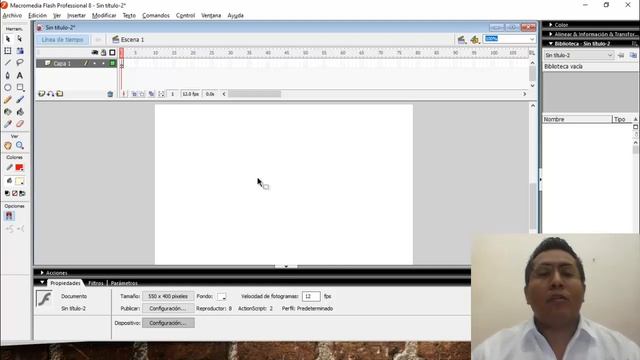Screen dimensions: 640x360
Task: Open Modify Onion Markers menu
Action: [162, 94]
